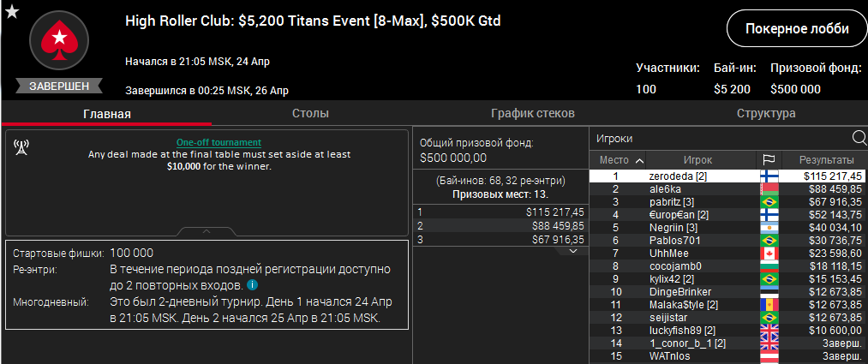
Task: Select the Главная tab
Action: point(107,113)
